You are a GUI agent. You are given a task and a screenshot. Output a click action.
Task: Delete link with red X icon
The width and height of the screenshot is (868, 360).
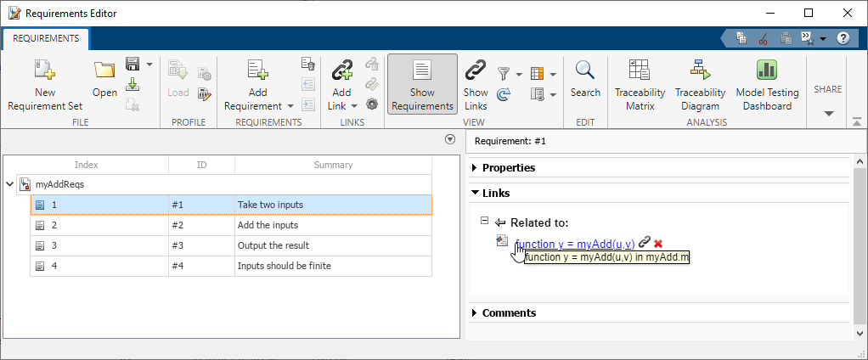(658, 244)
